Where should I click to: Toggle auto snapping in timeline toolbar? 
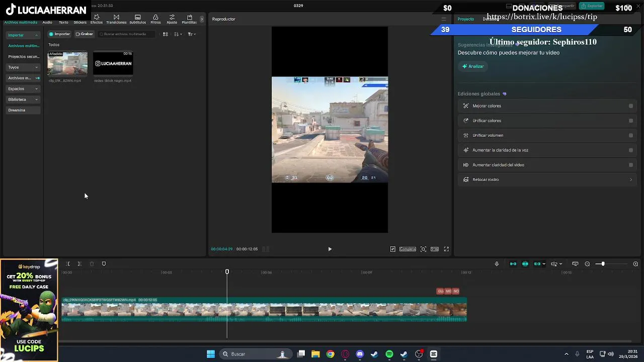coord(525,264)
